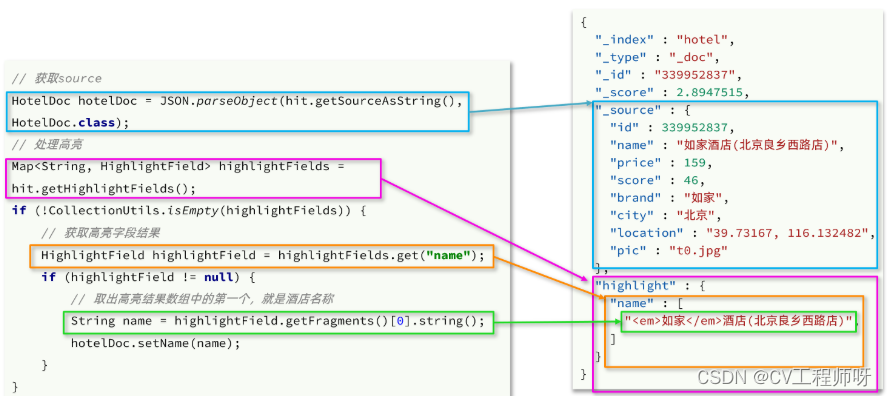
Task: Click the JSON line "_id" : "339952837"
Action: click(x=668, y=75)
